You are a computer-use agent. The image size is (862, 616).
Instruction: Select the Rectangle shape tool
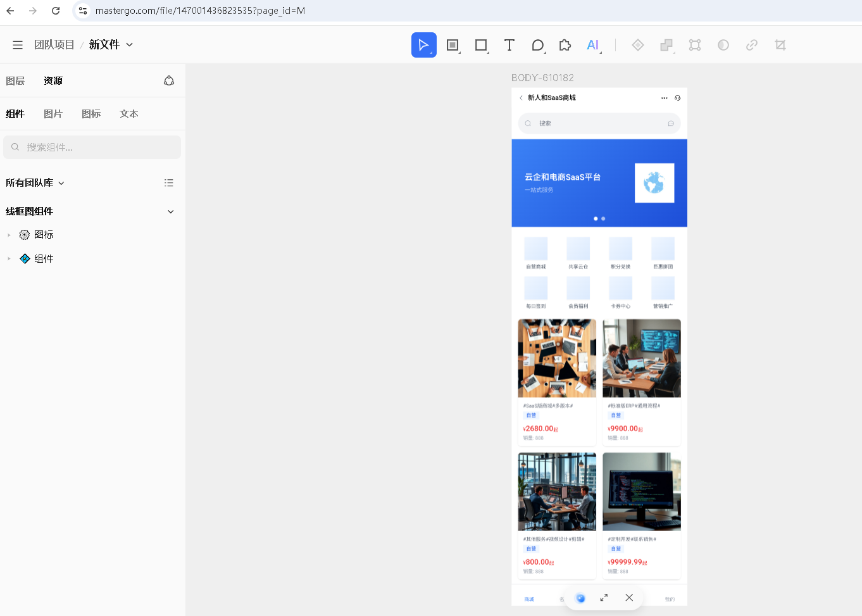(x=481, y=45)
